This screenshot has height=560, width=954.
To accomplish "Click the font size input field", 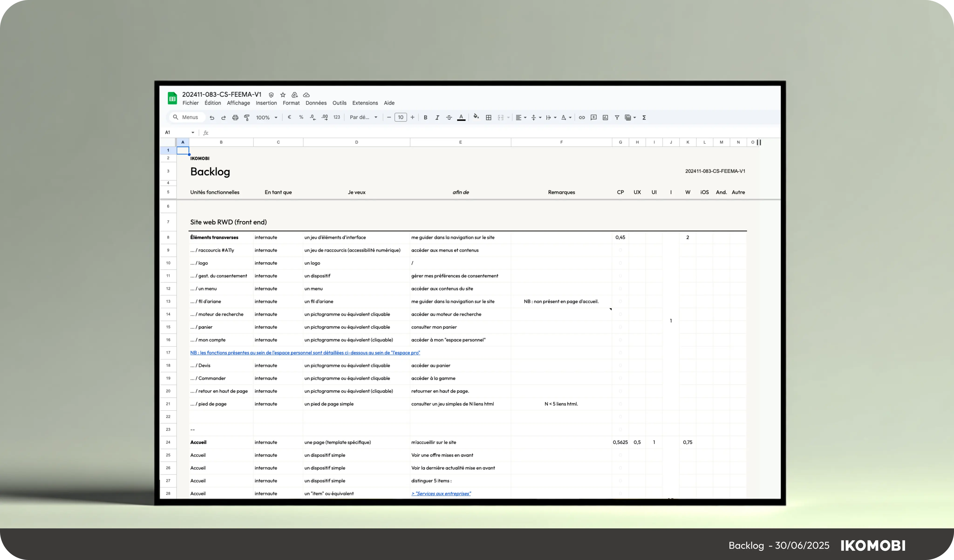I will tap(401, 118).
